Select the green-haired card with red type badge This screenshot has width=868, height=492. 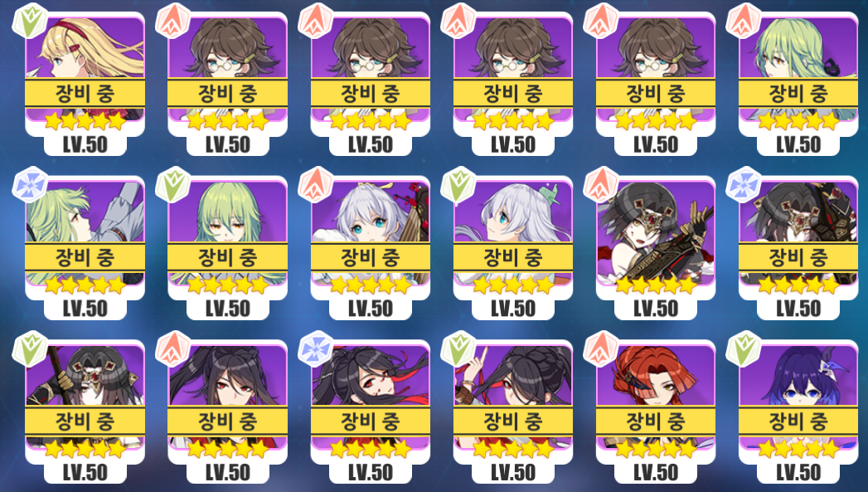click(798, 83)
